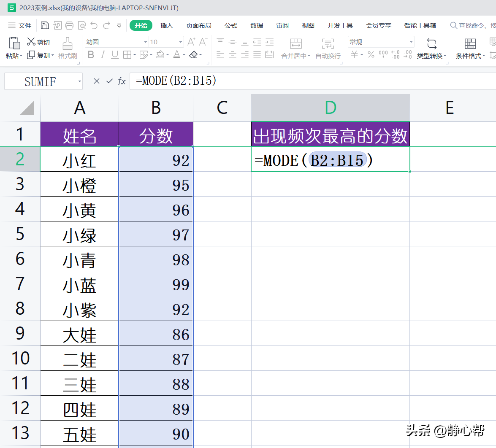
Task: Open the File (文件) menu
Action: [x=19, y=25]
